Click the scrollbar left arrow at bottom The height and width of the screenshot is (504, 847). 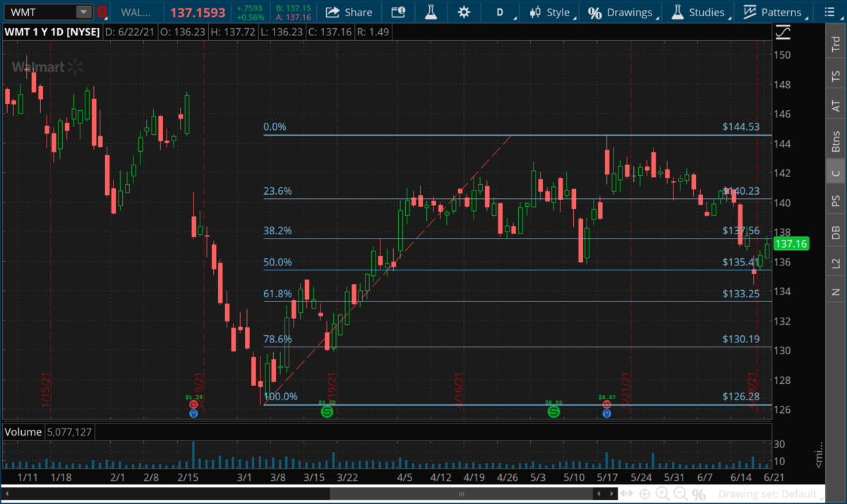coord(7,494)
